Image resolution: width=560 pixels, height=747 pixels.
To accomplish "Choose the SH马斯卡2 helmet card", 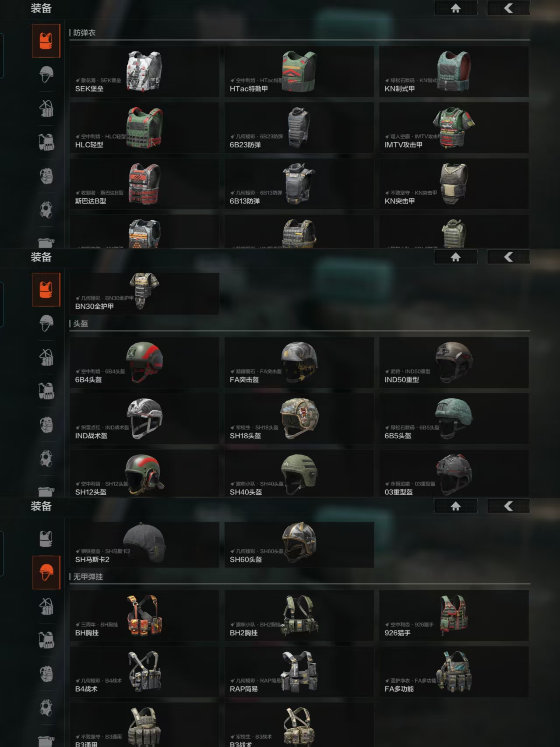I will click(x=144, y=545).
